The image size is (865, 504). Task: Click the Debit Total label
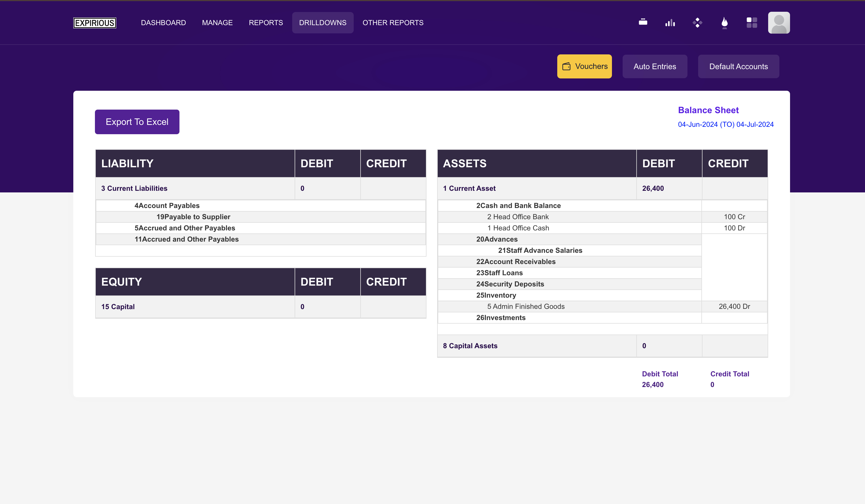point(660,374)
